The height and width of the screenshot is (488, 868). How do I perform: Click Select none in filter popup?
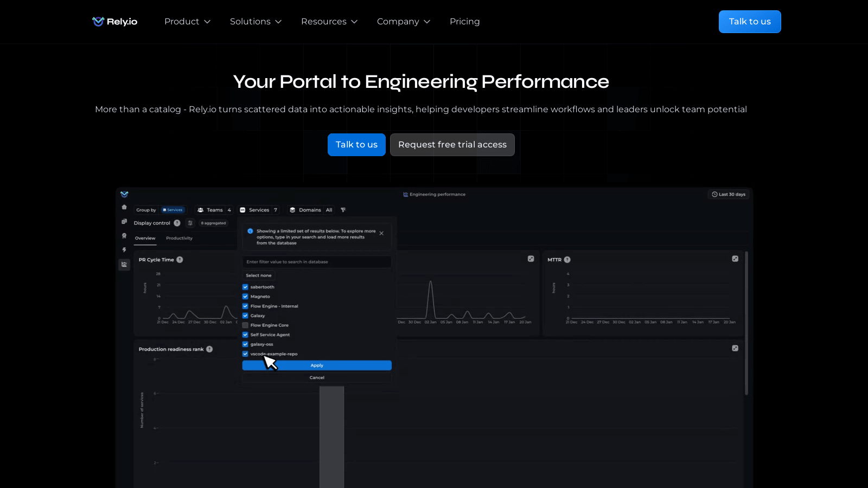(x=259, y=275)
